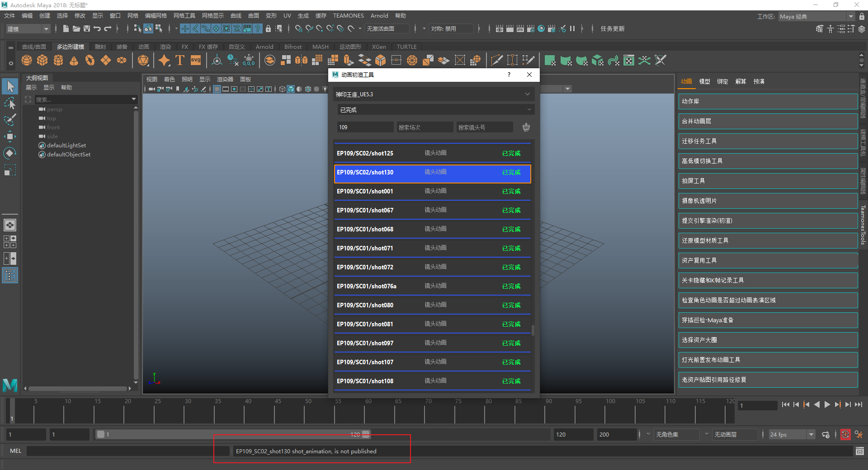
Task: Click the basket icon beside search fields
Action: point(526,127)
